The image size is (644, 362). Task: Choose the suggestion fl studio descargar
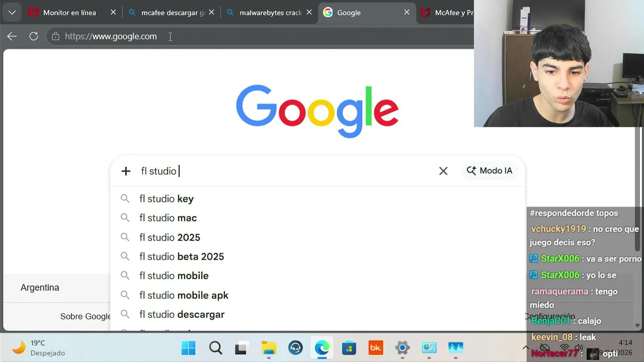[317, 314]
